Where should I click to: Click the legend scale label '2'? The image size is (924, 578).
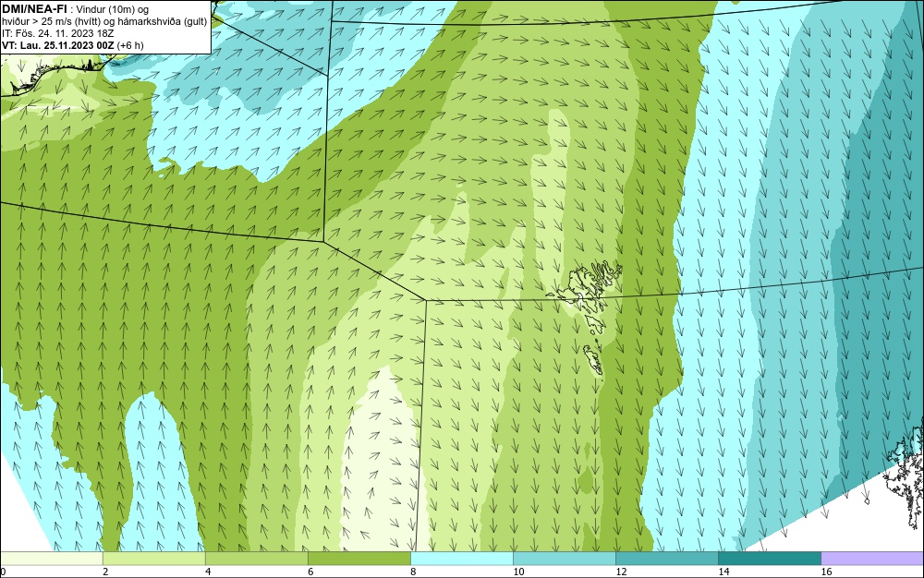click(105, 572)
